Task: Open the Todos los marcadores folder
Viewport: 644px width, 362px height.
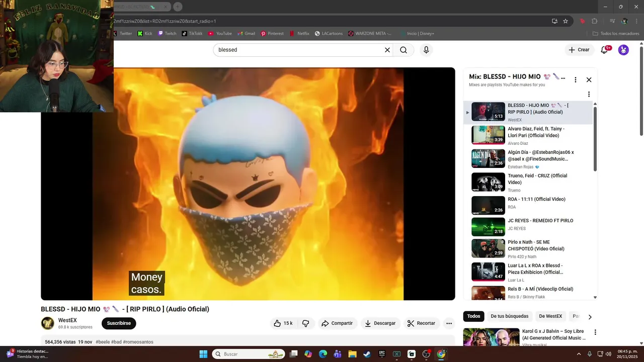Action: (x=616, y=34)
